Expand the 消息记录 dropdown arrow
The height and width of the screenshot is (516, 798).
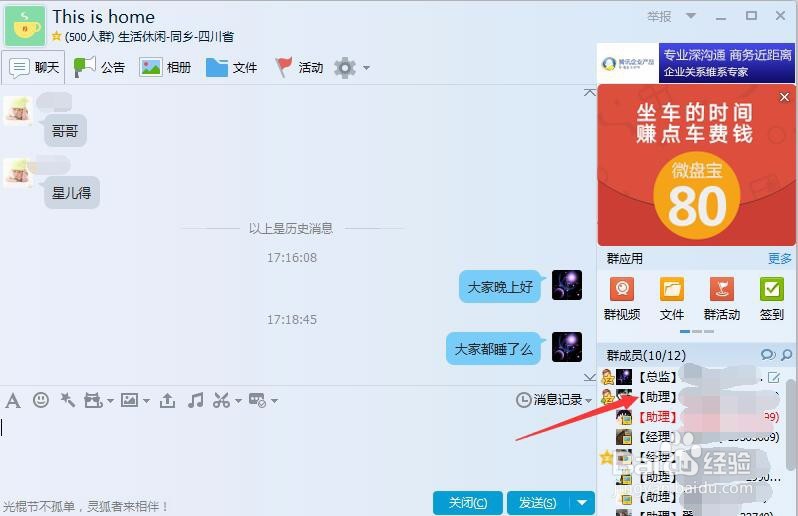[x=589, y=401]
